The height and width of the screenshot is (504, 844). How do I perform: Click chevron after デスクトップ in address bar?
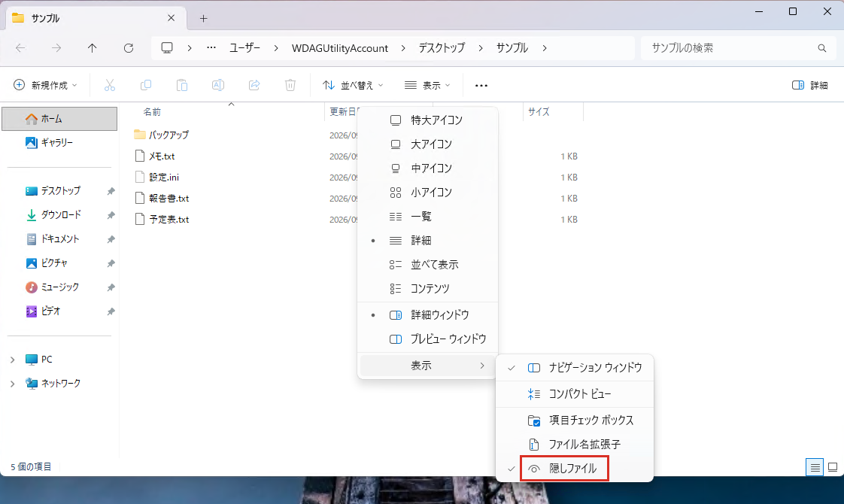(481, 48)
